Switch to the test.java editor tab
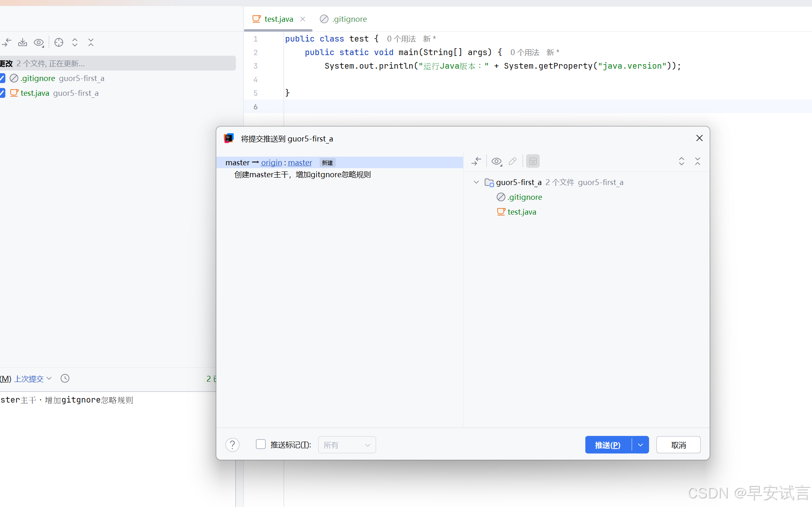This screenshot has width=812, height=507. tap(278, 19)
